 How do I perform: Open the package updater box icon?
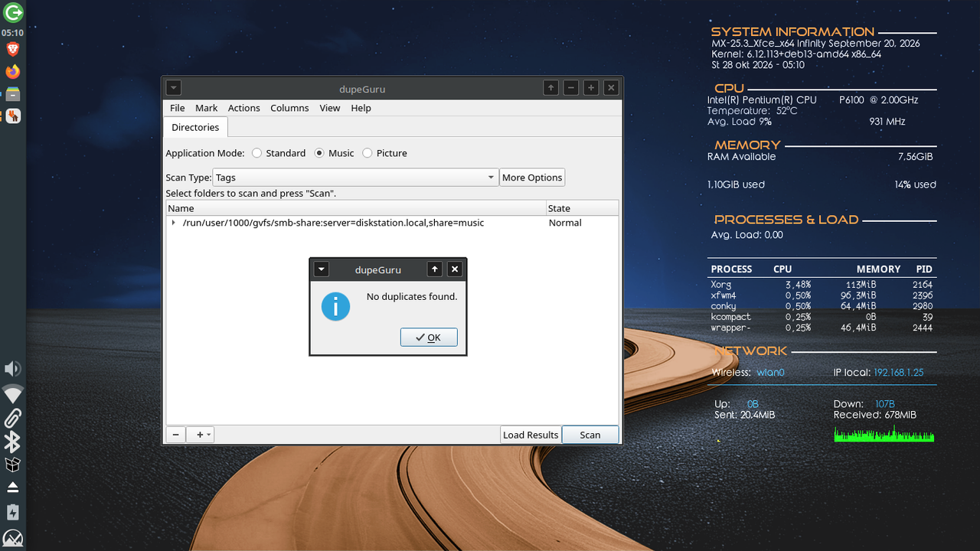[x=12, y=465]
